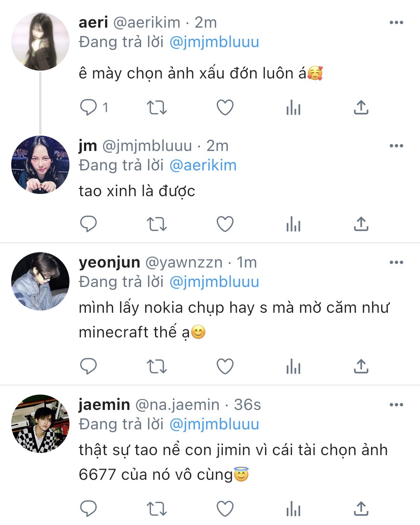Image resolution: width=420 pixels, height=525 pixels.
Task: View analytics bars on aeri's tweet
Action: point(293,108)
